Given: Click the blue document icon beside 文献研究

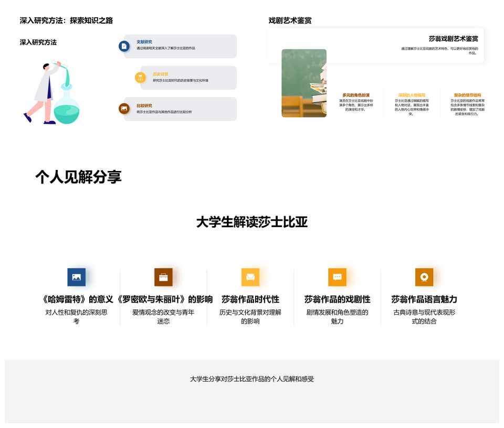Looking at the screenshot, I should point(124,46).
